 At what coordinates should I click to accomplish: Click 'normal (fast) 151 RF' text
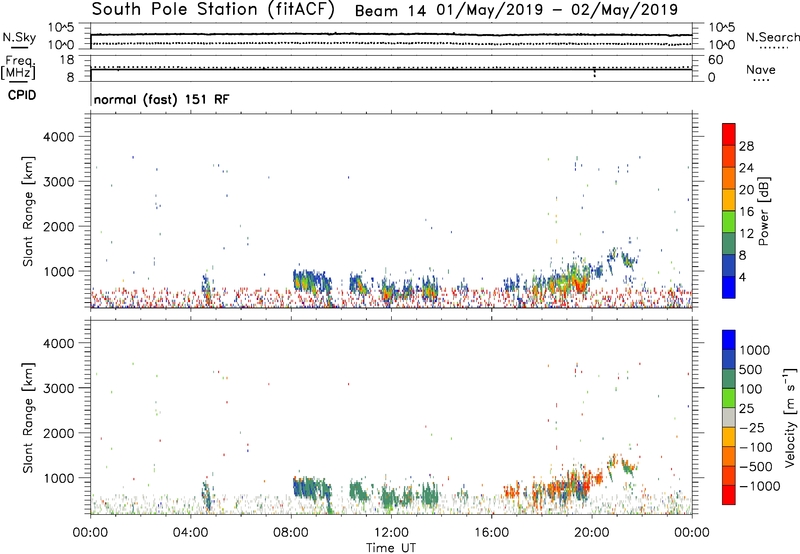(x=162, y=99)
